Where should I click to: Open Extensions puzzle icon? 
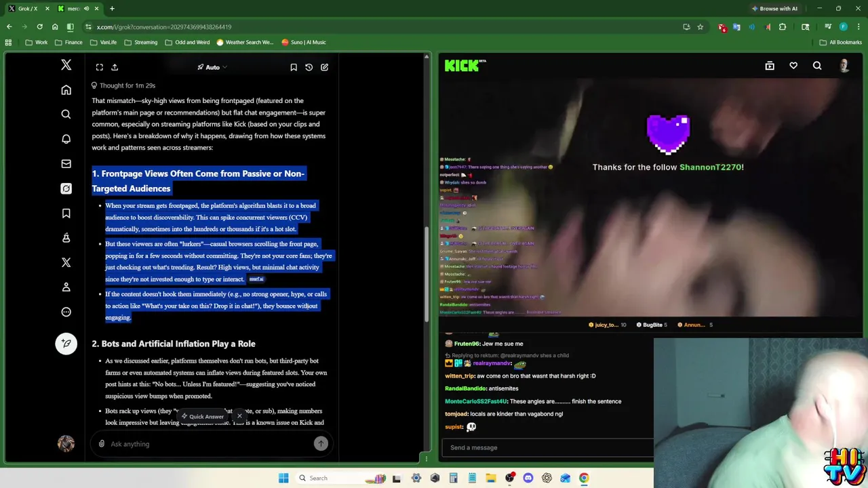coord(783,26)
